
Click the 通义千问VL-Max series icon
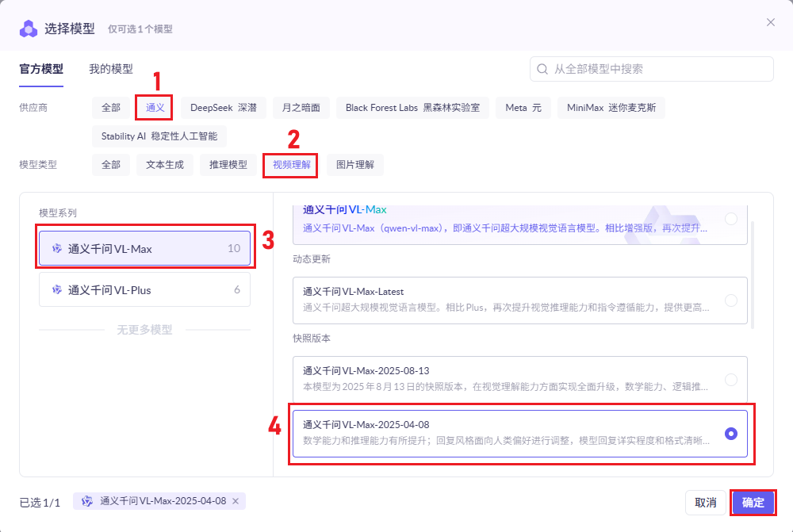pos(57,248)
